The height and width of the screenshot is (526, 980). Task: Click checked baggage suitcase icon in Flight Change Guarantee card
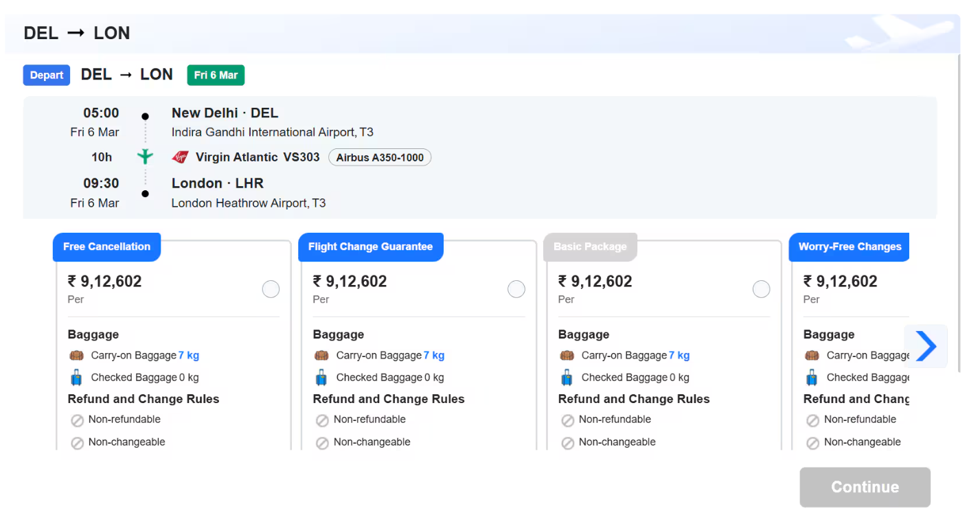coord(321,378)
